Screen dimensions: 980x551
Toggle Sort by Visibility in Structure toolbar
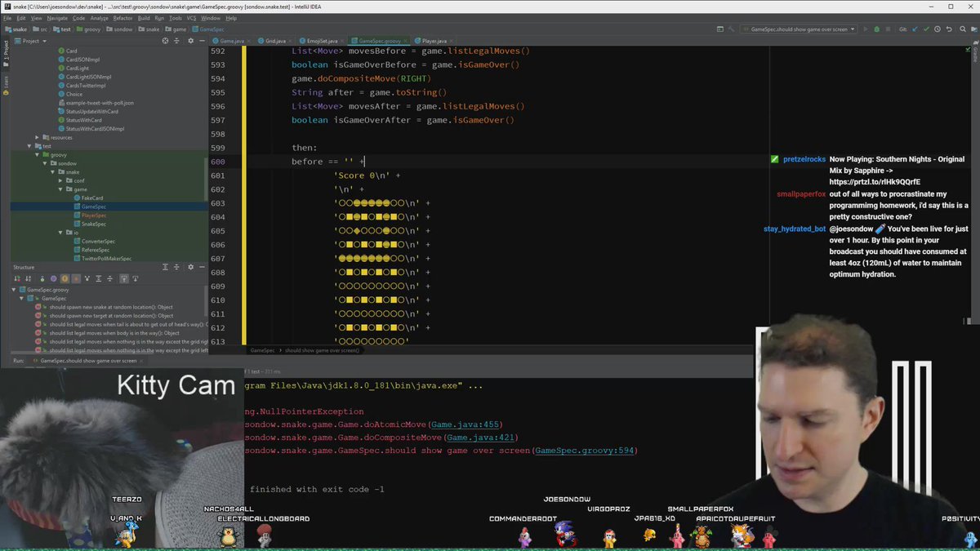[17, 278]
